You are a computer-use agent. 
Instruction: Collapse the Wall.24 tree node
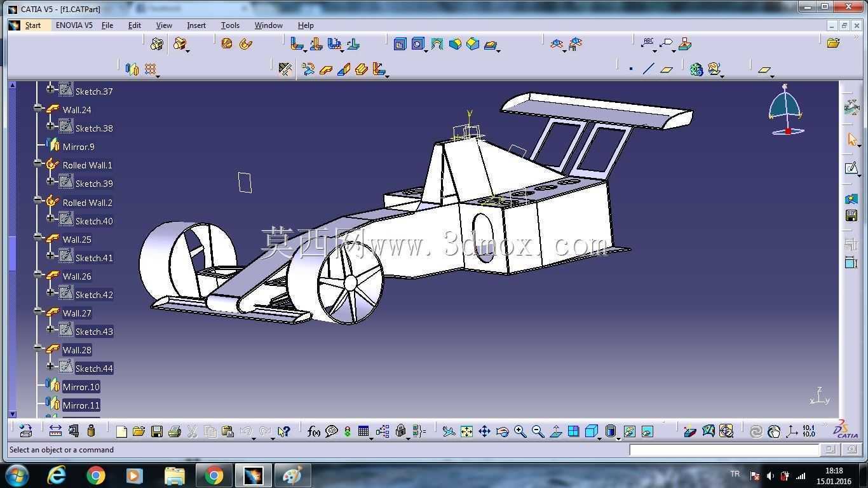38,109
